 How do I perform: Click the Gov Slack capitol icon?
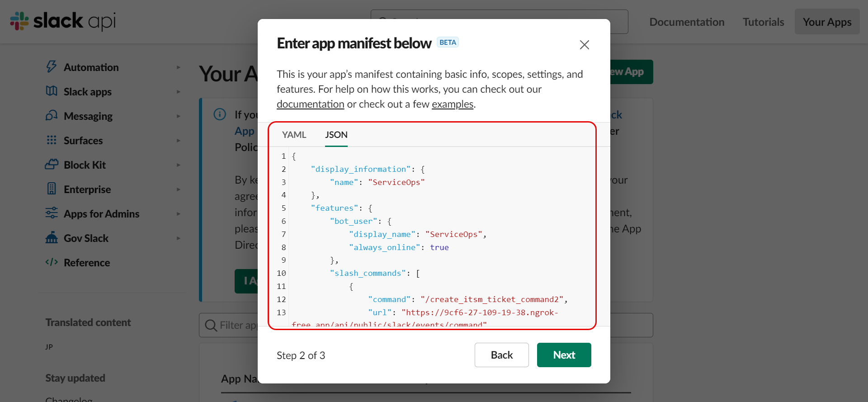click(52, 237)
